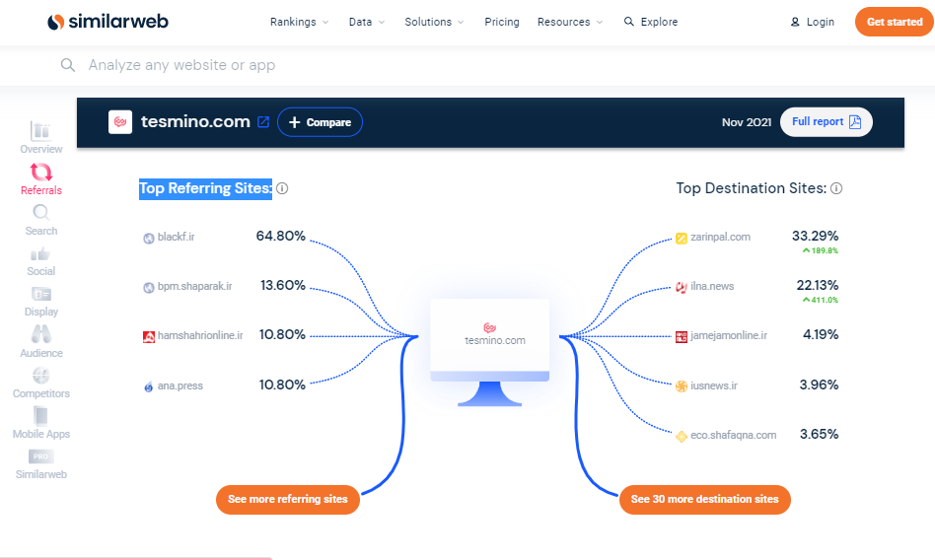The width and height of the screenshot is (935, 560).
Task: Open the blackf.ir referring site link
Action: 176,237
